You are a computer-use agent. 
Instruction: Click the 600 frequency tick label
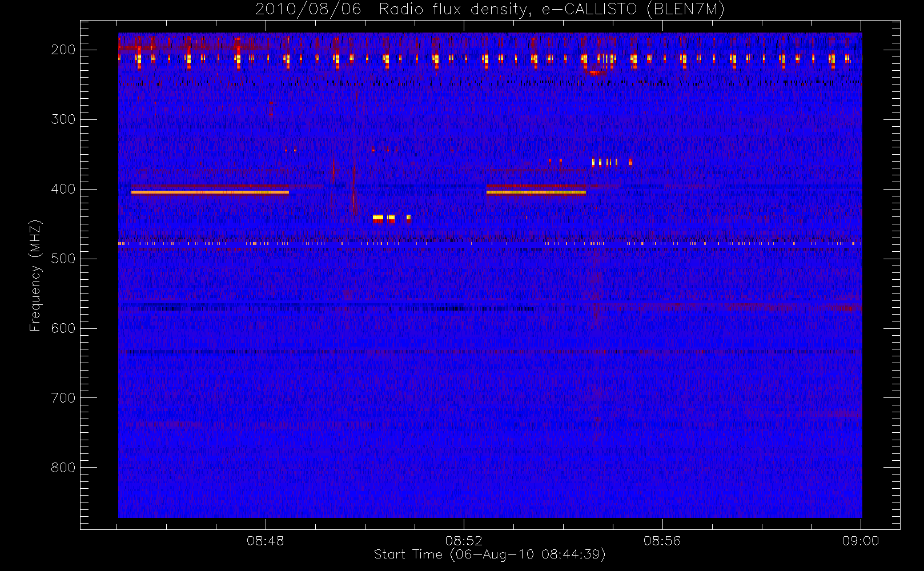pyautogui.click(x=63, y=328)
